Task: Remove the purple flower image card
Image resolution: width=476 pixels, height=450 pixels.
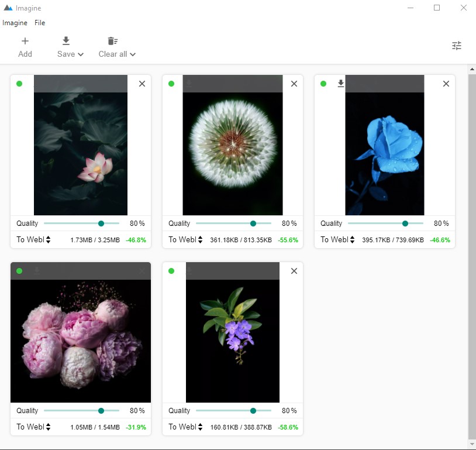Action: point(294,271)
